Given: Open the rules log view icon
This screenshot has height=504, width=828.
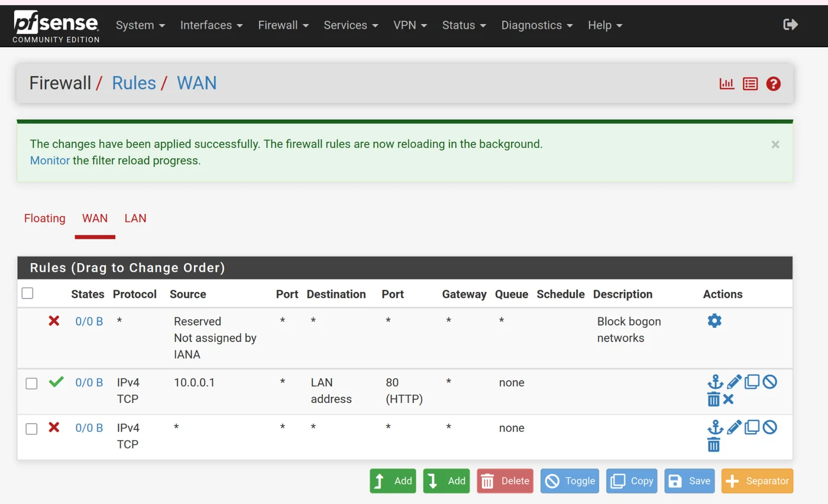Looking at the screenshot, I should click(750, 83).
